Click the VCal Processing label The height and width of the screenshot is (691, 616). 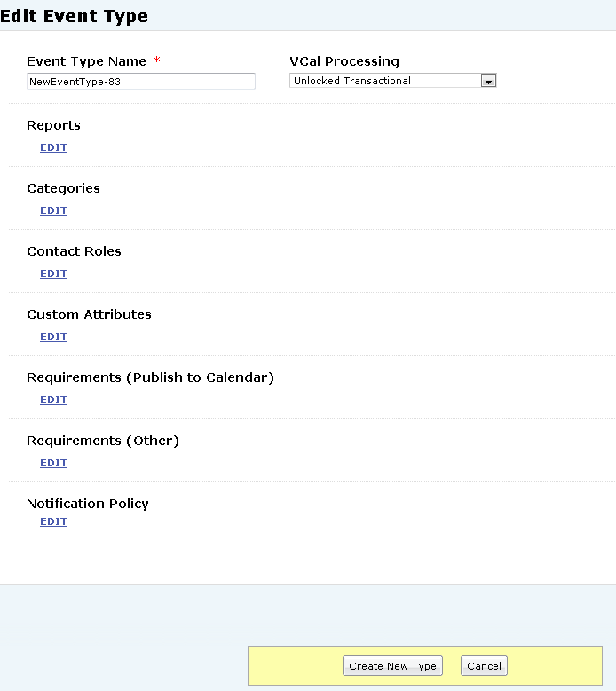[344, 61]
